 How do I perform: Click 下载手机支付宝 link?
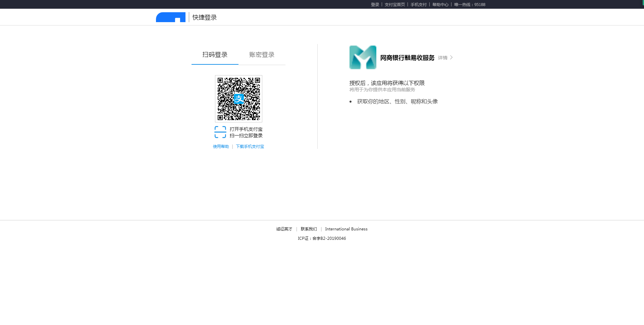click(250, 147)
